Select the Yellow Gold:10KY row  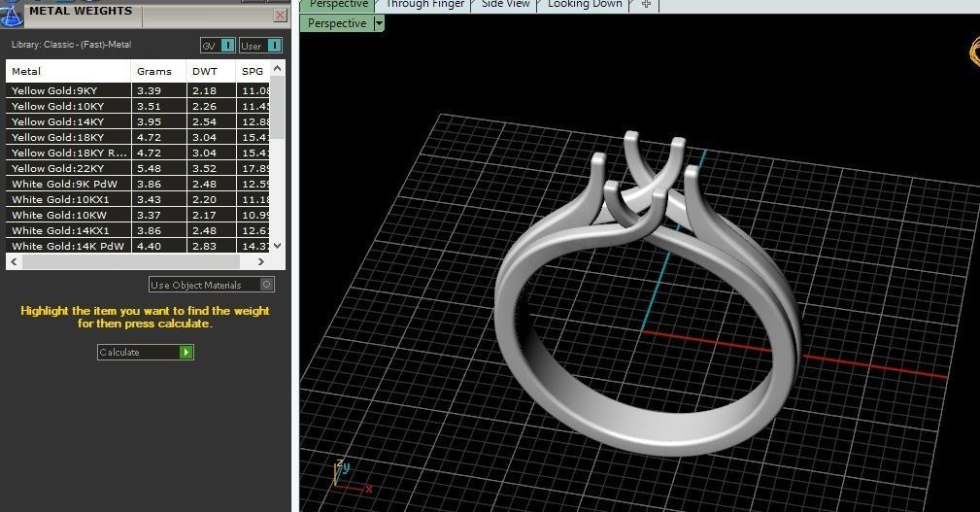click(x=138, y=106)
